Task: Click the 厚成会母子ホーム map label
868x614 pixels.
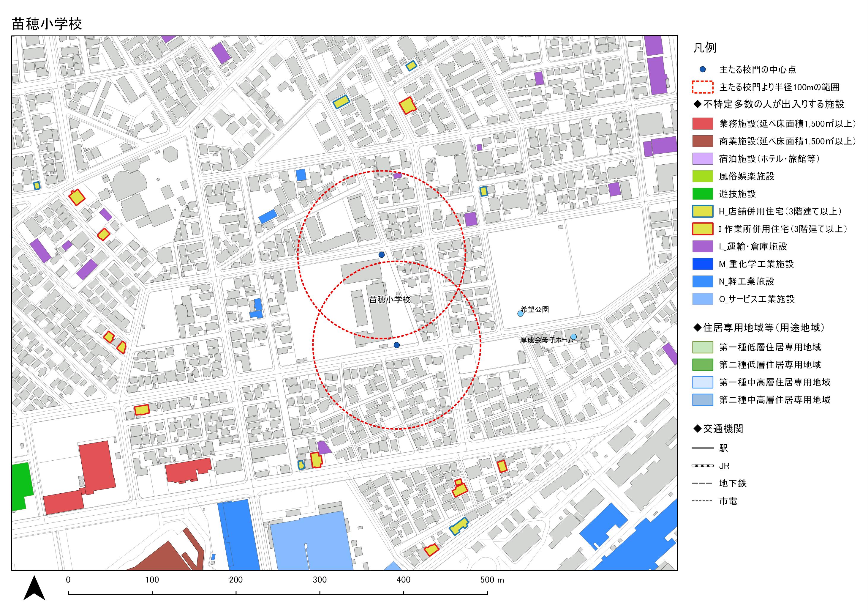Action: pos(547,340)
